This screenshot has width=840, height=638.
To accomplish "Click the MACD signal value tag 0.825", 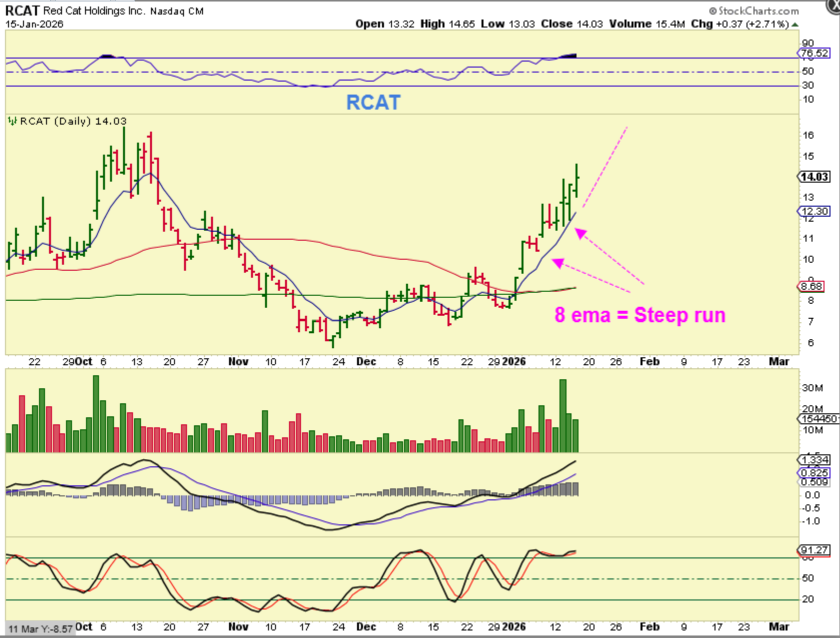I will click(x=814, y=473).
